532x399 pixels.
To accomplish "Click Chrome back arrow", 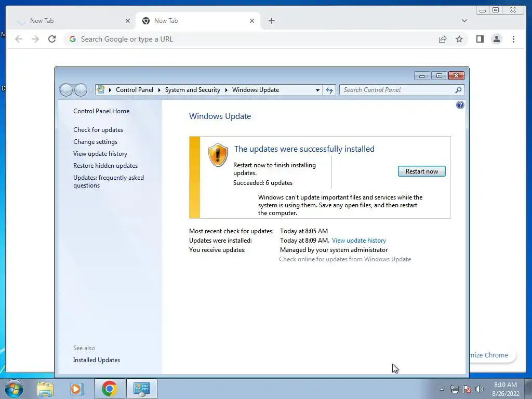I will pos(19,39).
